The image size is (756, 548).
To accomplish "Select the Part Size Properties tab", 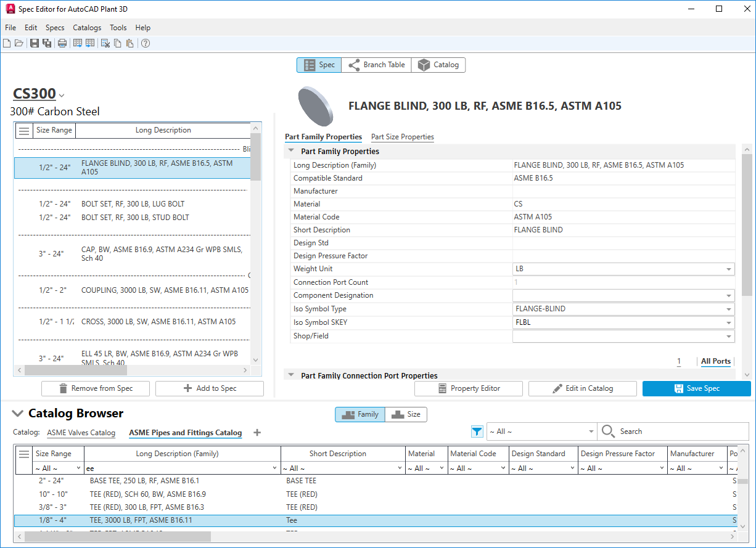I will [403, 137].
